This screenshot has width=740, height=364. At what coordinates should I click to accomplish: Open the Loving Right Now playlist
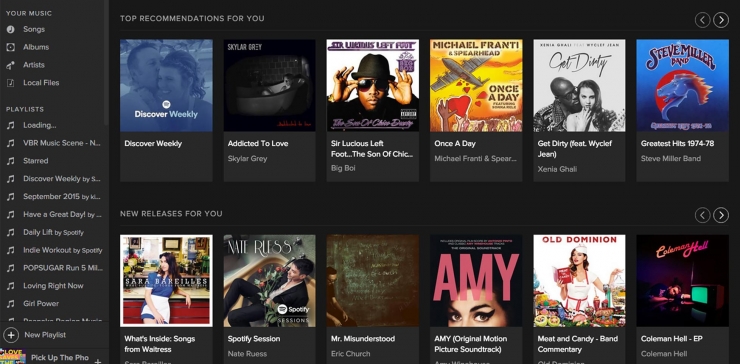click(x=53, y=286)
